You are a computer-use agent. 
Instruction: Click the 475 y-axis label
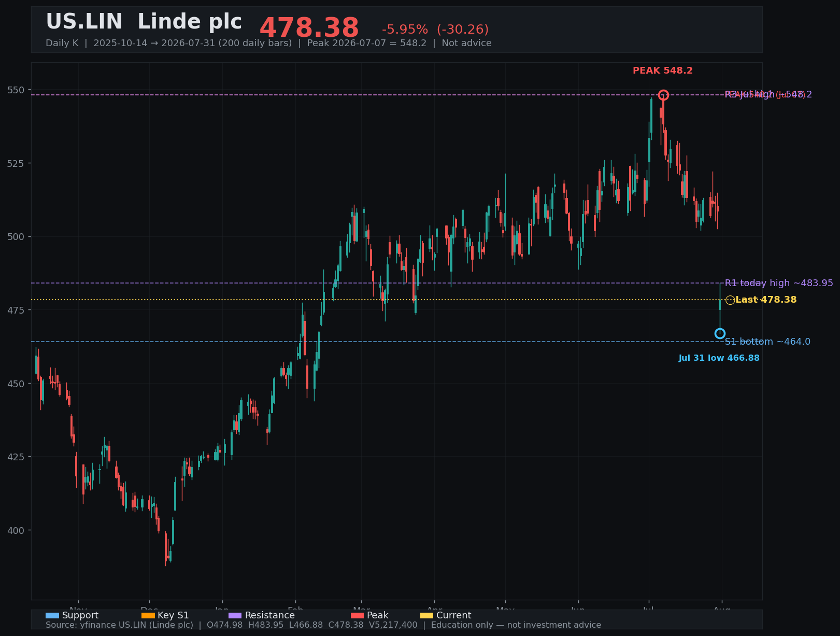[x=16, y=310]
